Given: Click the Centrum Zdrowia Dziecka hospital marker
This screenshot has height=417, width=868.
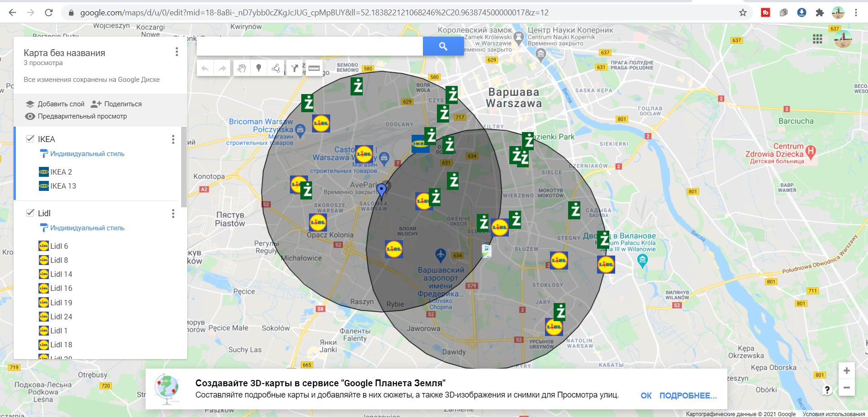Looking at the screenshot, I should click(811, 152).
